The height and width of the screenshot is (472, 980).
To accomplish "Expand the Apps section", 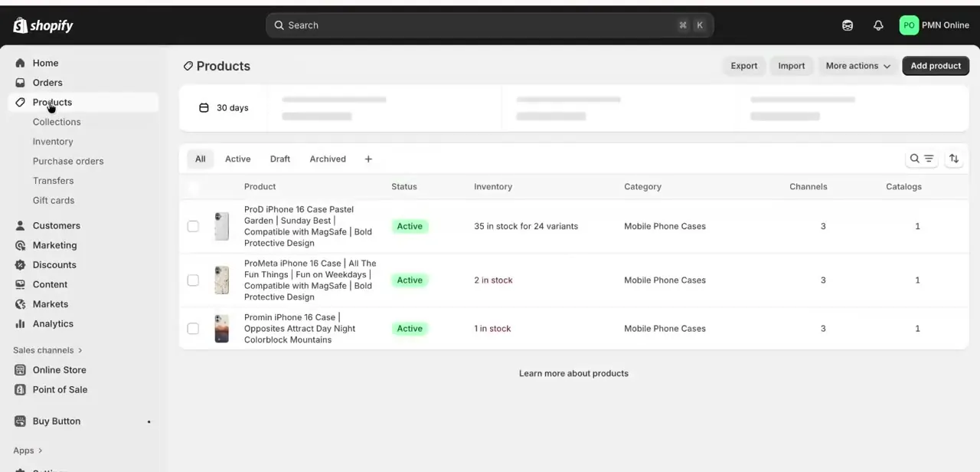I will (x=28, y=451).
